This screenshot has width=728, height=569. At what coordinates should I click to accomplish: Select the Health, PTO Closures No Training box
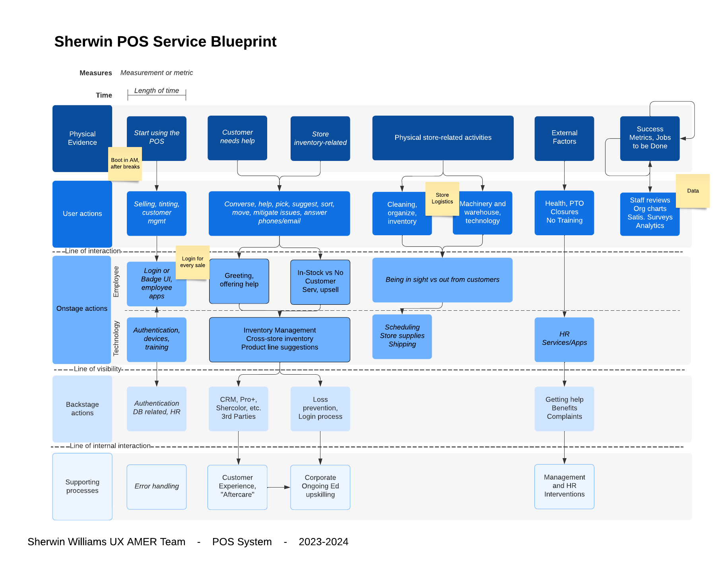coord(564,213)
